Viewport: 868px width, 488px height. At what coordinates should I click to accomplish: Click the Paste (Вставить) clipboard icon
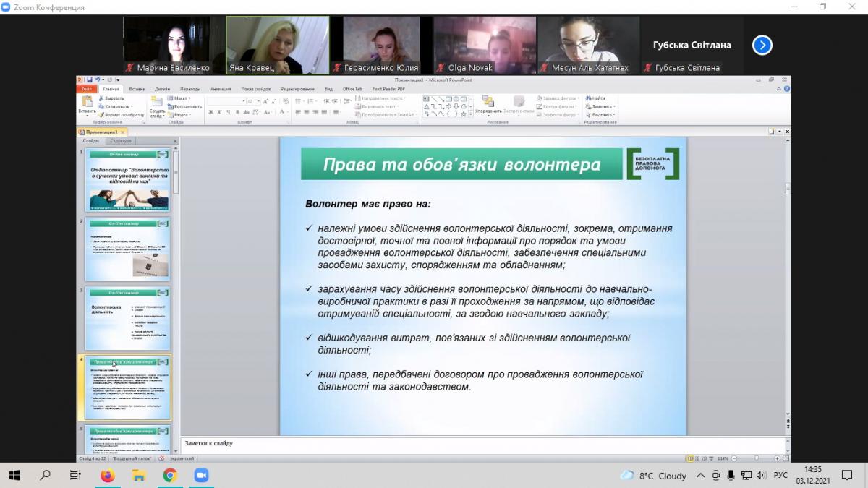point(87,102)
